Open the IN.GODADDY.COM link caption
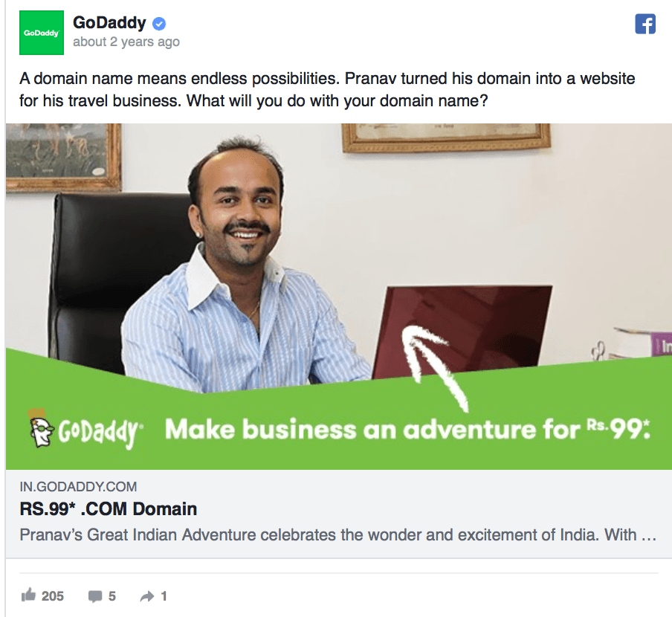This screenshot has height=617, width=672. click(78, 487)
